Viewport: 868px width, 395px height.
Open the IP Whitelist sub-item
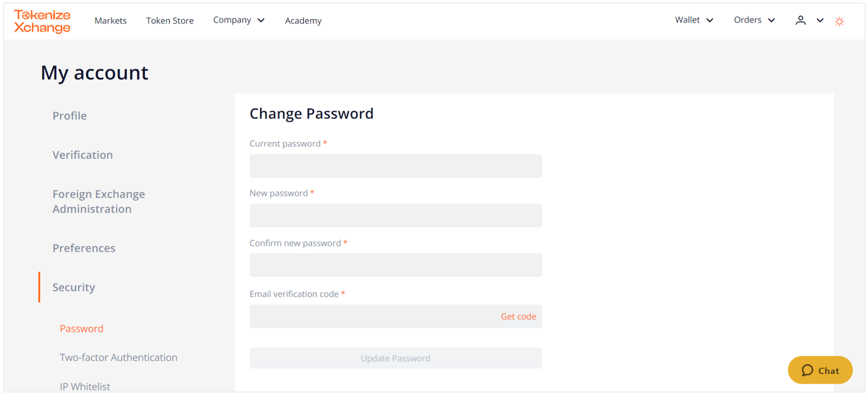pos(85,387)
